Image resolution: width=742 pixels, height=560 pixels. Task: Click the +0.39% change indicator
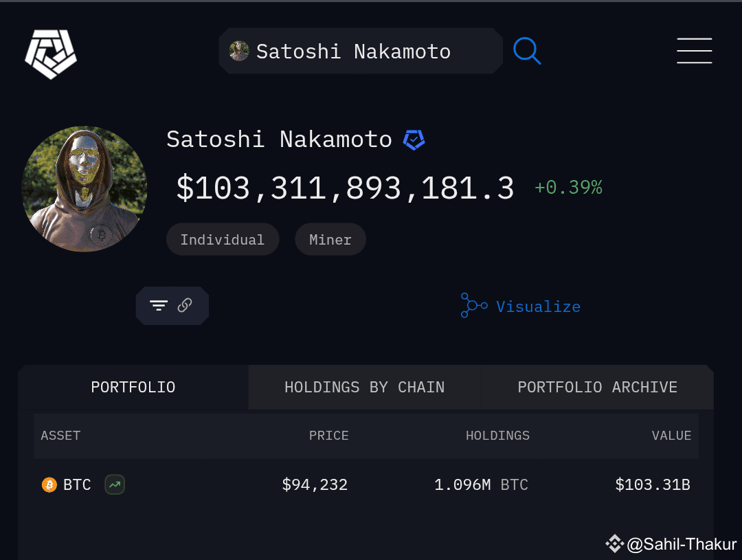(x=568, y=187)
